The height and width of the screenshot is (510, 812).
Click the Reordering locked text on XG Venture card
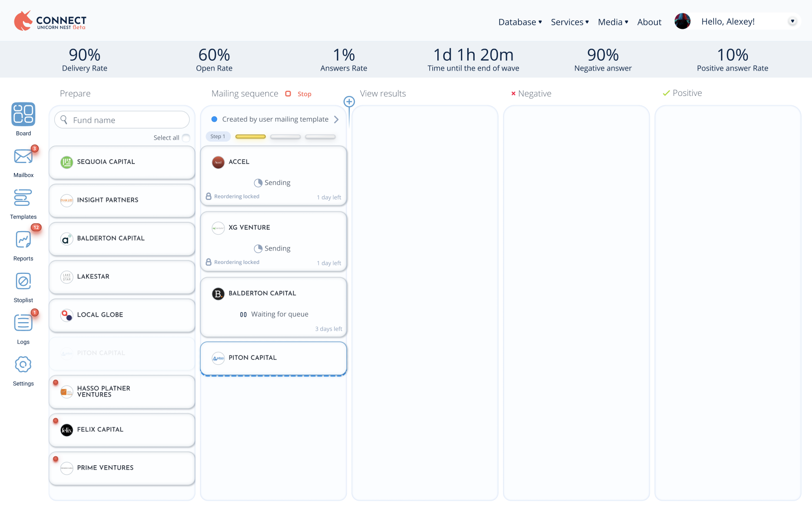coord(237,262)
